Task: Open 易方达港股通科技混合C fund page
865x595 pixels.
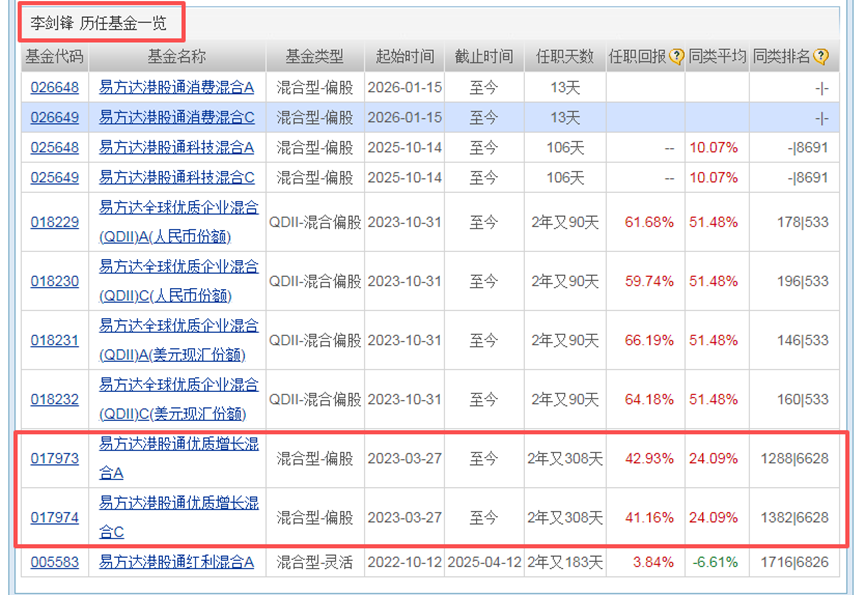Action: [177, 178]
